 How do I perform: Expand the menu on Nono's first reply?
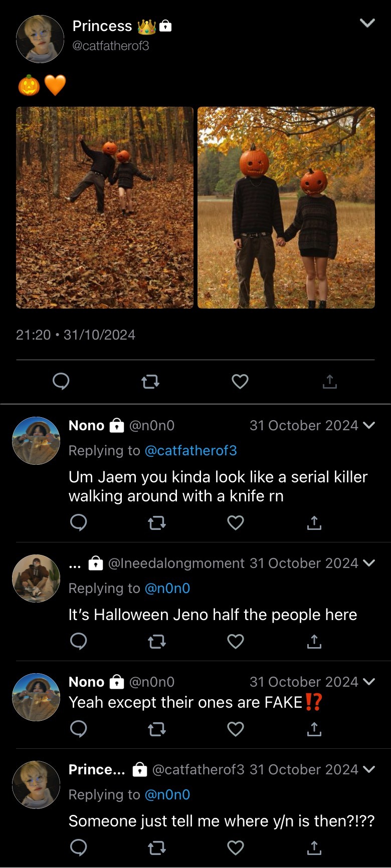click(x=368, y=426)
